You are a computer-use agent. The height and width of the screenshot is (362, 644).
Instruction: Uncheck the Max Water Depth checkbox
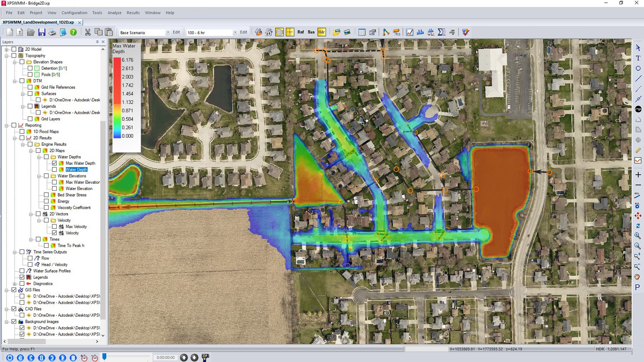[54, 163]
